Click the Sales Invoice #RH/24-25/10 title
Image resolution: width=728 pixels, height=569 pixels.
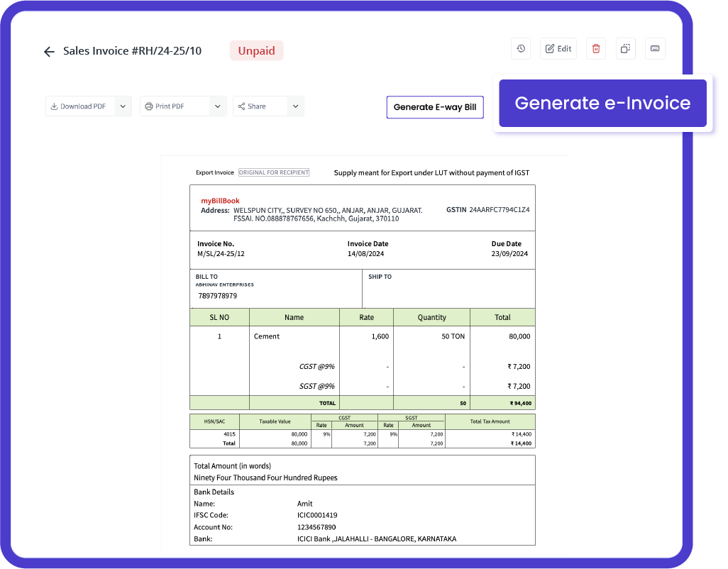[132, 51]
